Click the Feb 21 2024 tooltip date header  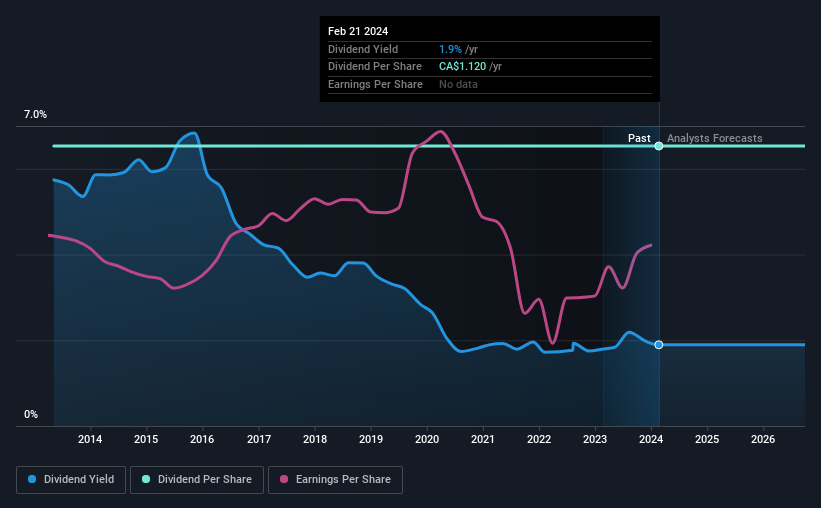coord(358,31)
